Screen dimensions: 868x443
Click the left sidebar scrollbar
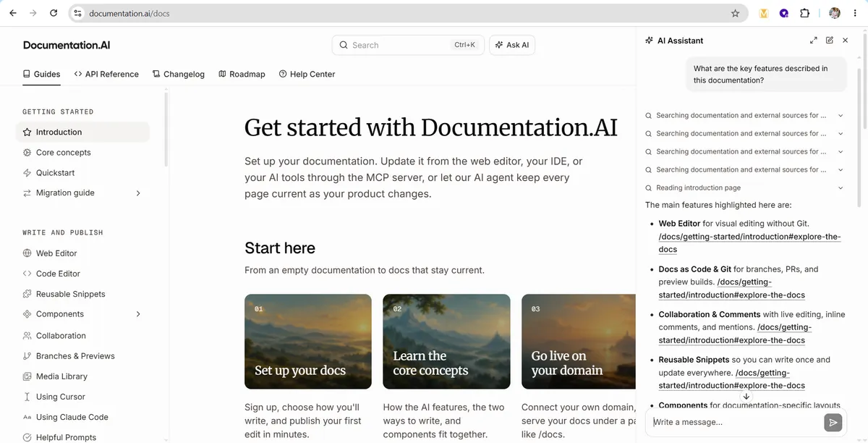(x=166, y=130)
